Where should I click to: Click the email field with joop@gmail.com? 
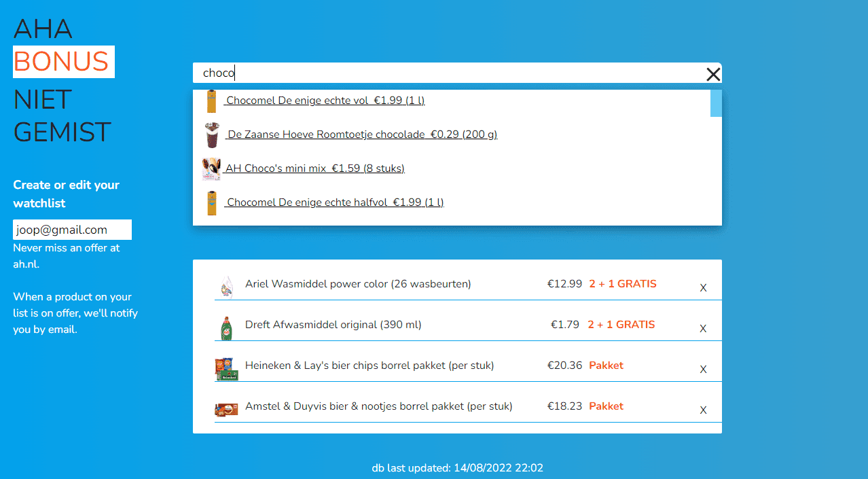72,230
